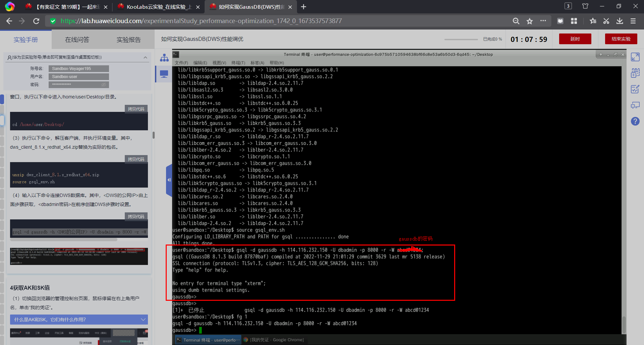The image size is (644, 345).
Task: Click the 延时 extend time button
Action: pos(575,39)
